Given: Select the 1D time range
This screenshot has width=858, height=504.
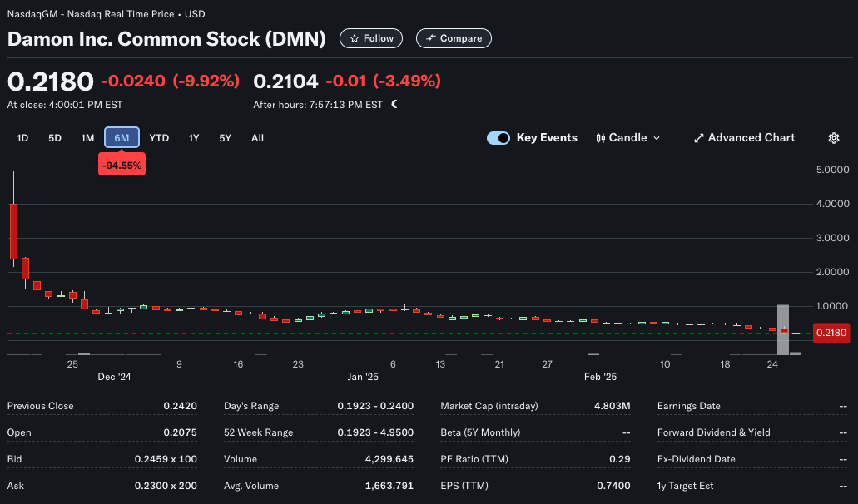Looking at the screenshot, I should (x=22, y=138).
